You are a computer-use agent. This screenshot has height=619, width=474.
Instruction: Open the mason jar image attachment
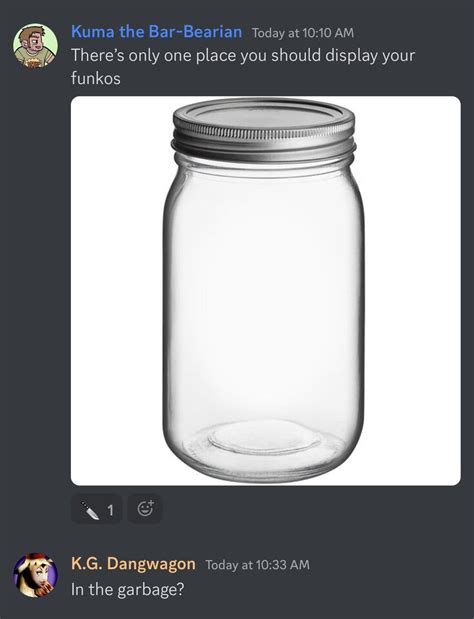tap(266, 291)
